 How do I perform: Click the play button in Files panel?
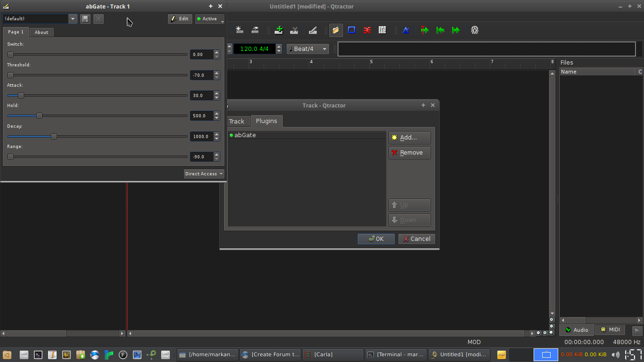(637, 331)
